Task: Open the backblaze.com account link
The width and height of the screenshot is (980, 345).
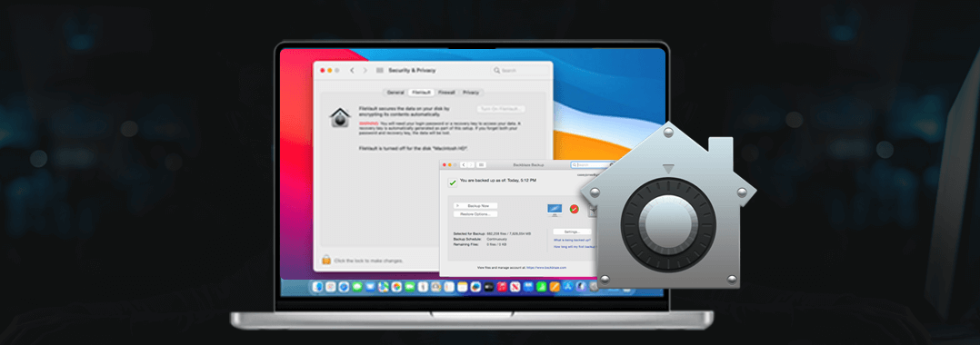Action: click(546, 267)
